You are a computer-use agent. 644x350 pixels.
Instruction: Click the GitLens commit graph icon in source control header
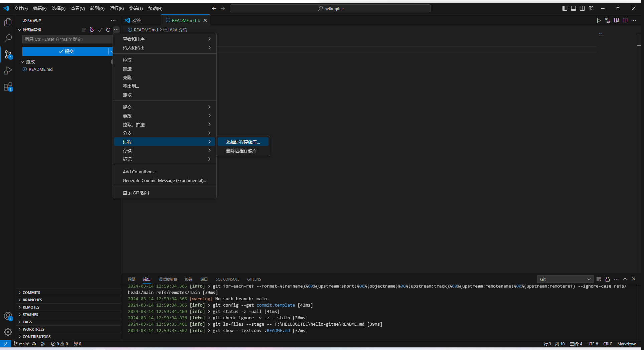tap(92, 30)
